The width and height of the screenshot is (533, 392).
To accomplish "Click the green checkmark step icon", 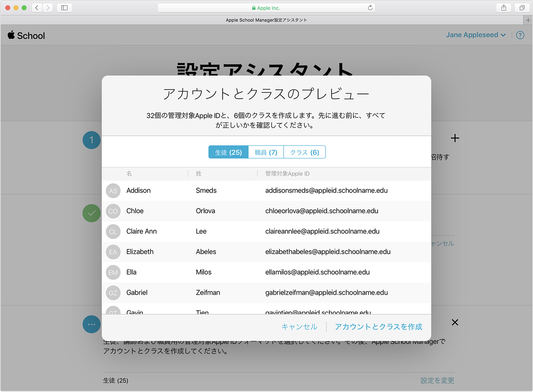I will (x=92, y=213).
